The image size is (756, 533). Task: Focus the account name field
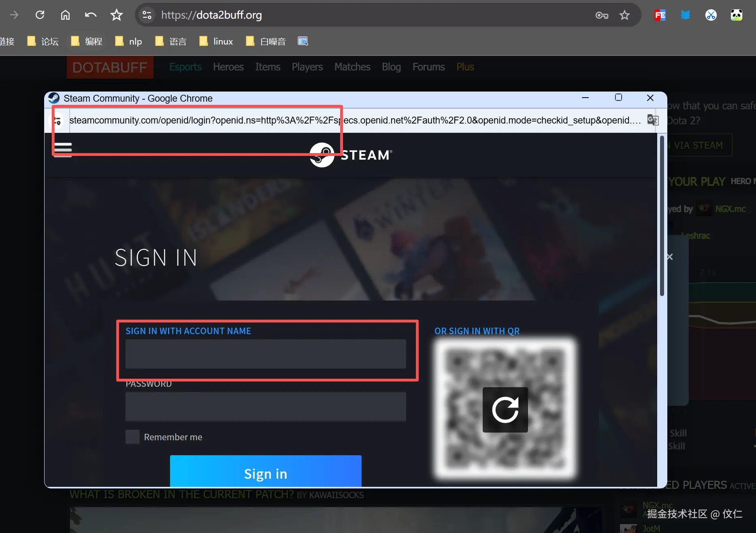pos(266,354)
